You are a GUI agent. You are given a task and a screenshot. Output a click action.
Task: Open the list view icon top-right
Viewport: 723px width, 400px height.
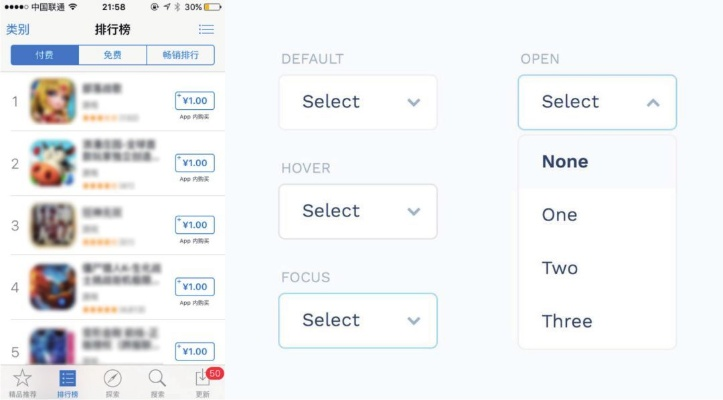(206, 29)
